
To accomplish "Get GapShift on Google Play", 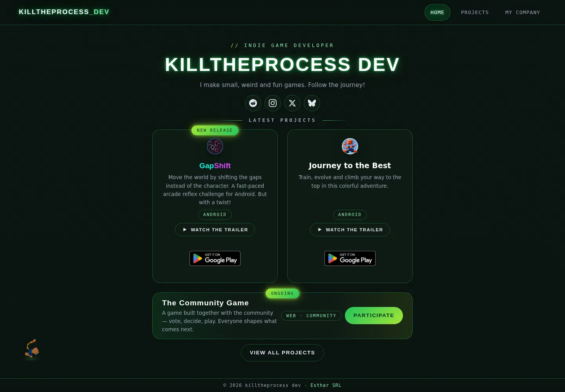I will [215, 258].
